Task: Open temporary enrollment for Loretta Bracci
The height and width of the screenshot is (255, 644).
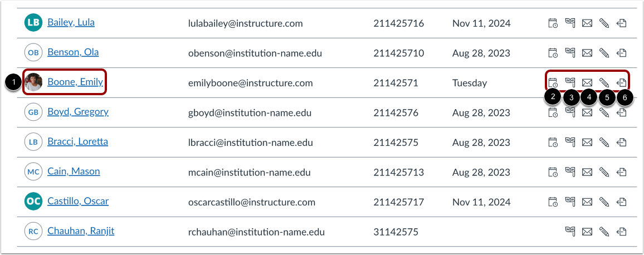Action: point(553,142)
